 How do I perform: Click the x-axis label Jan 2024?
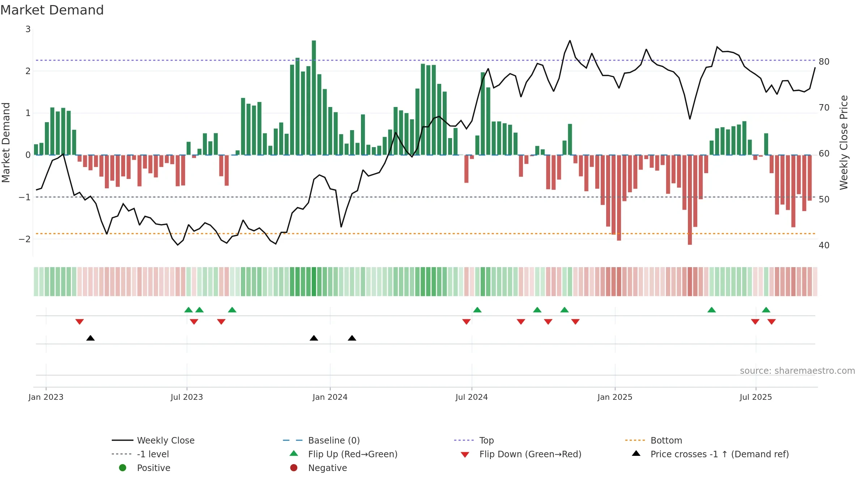(330, 397)
